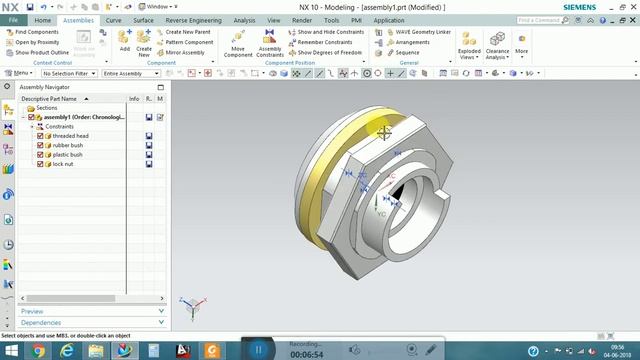This screenshot has width=640, height=360.
Task: Switch to the Curve tab
Action: coord(113,20)
